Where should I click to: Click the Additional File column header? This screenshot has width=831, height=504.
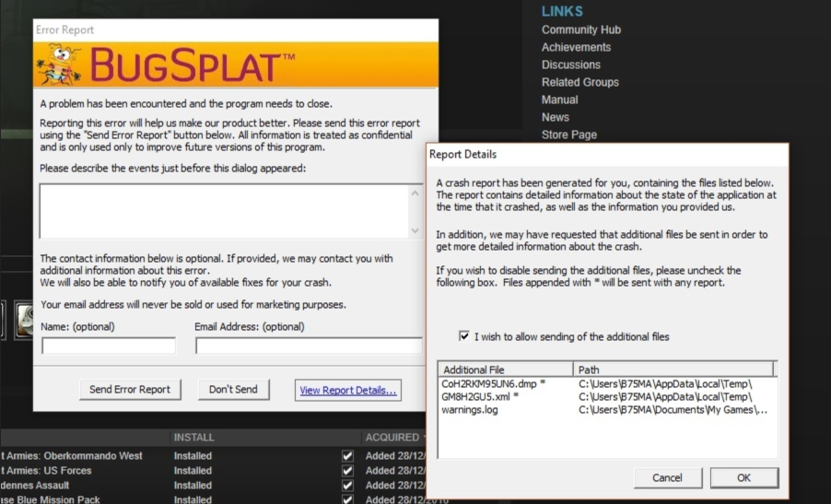coord(506,369)
